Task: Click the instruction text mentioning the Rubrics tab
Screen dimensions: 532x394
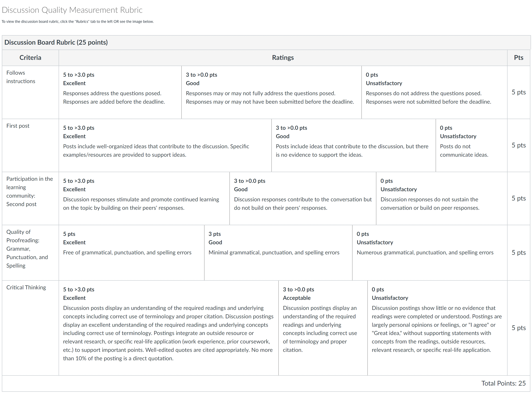Action: (78, 22)
